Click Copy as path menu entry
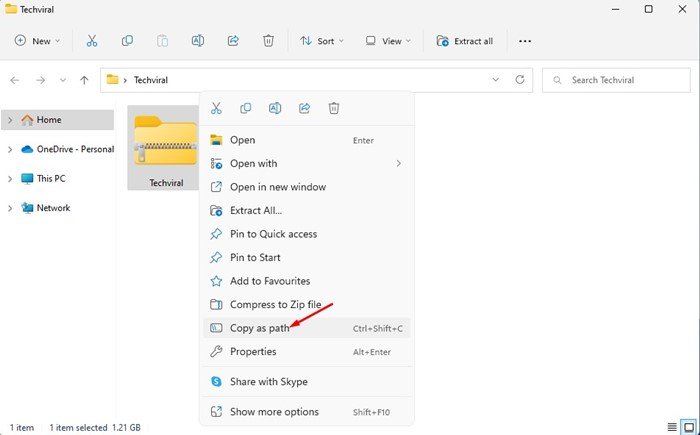Viewport: 700px width, 435px height. pyautogui.click(x=307, y=328)
